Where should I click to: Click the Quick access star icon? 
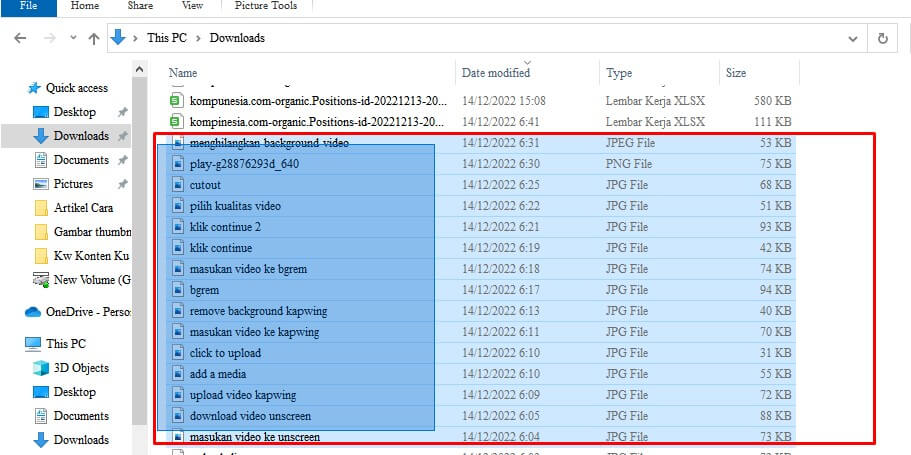click(34, 88)
